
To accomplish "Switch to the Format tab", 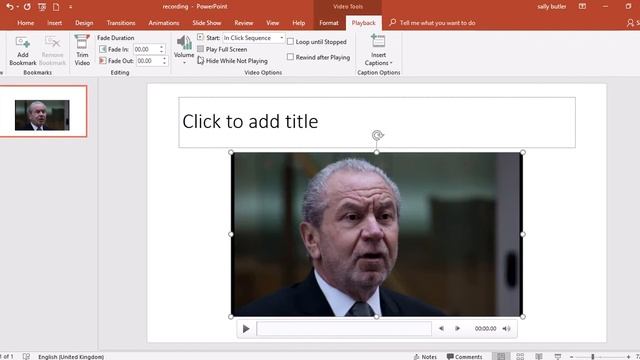I will tap(329, 23).
